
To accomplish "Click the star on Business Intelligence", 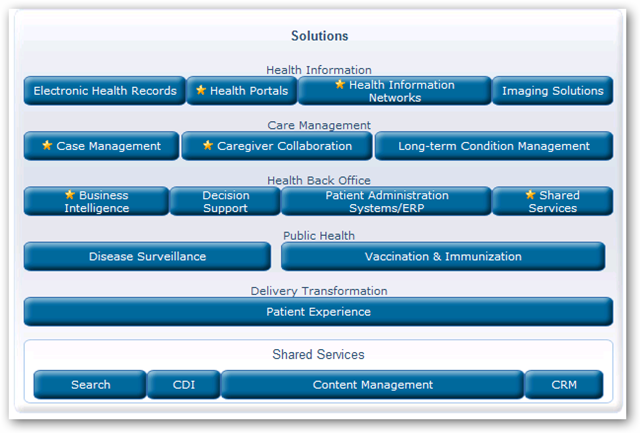I will pyautogui.click(x=70, y=195).
